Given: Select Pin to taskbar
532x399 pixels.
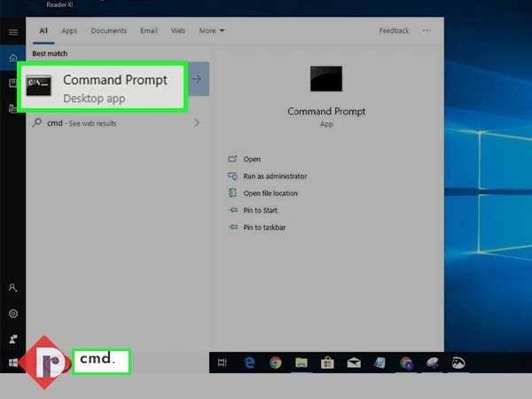Looking at the screenshot, I should pyautogui.click(x=264, y=227).
